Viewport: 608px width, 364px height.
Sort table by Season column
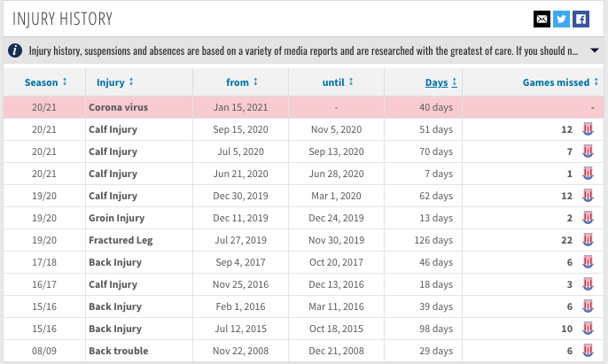46,82
